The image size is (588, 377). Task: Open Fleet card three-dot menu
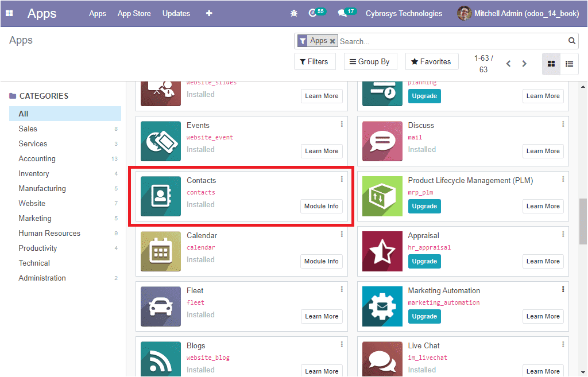coord(342,289)
